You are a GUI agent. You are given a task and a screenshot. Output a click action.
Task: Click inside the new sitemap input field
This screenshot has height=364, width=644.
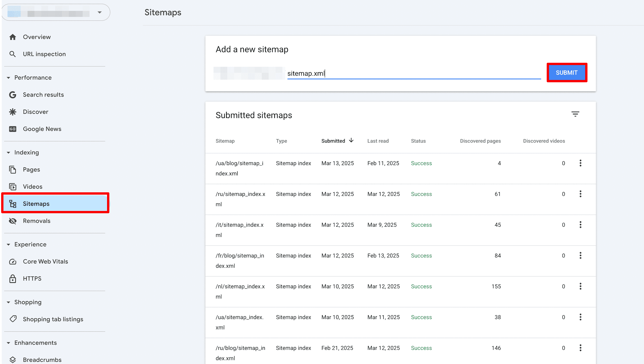pyautogui.click(x=413, y=73)
